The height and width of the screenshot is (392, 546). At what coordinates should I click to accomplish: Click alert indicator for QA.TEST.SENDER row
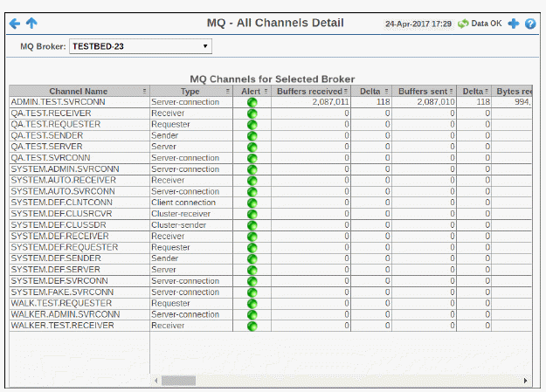[x=252, y=135]
